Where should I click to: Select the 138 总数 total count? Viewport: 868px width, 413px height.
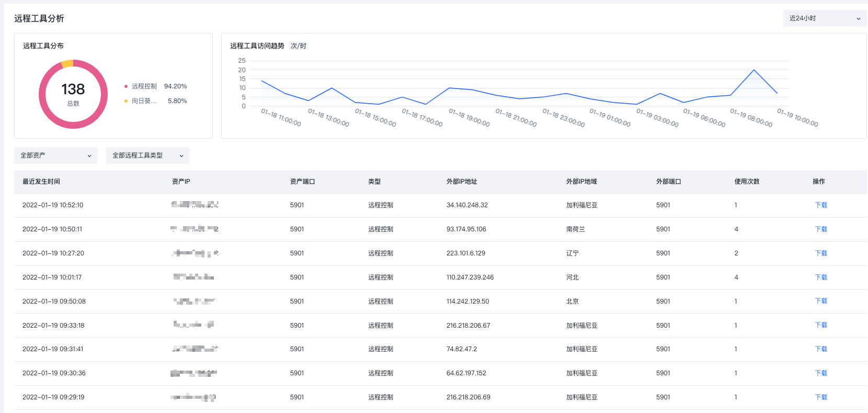(73, 94)
